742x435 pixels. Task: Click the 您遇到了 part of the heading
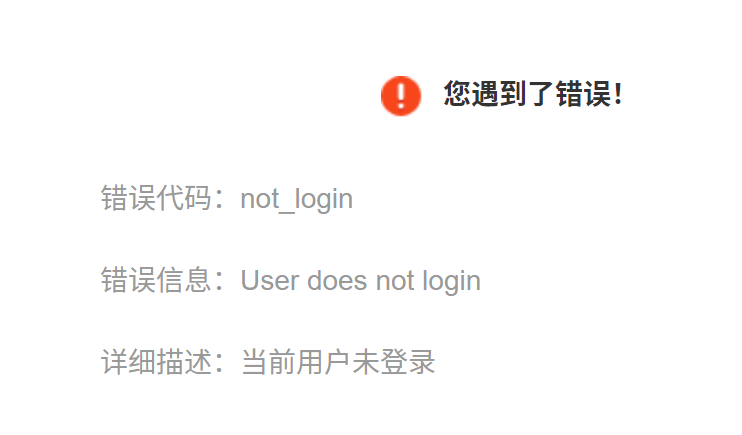(498, 94)
